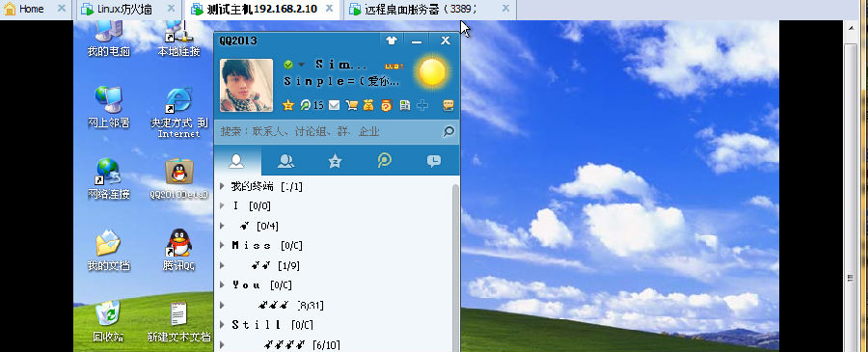The width and height of the screenshot is (868, 352).
Task: Open the '回收站' recycle bin icon
Action: pos(108,321)
